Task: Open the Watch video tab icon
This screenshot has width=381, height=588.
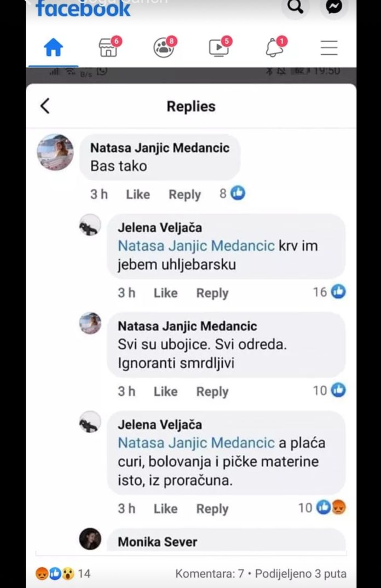Action: click(x=219, y=48)
